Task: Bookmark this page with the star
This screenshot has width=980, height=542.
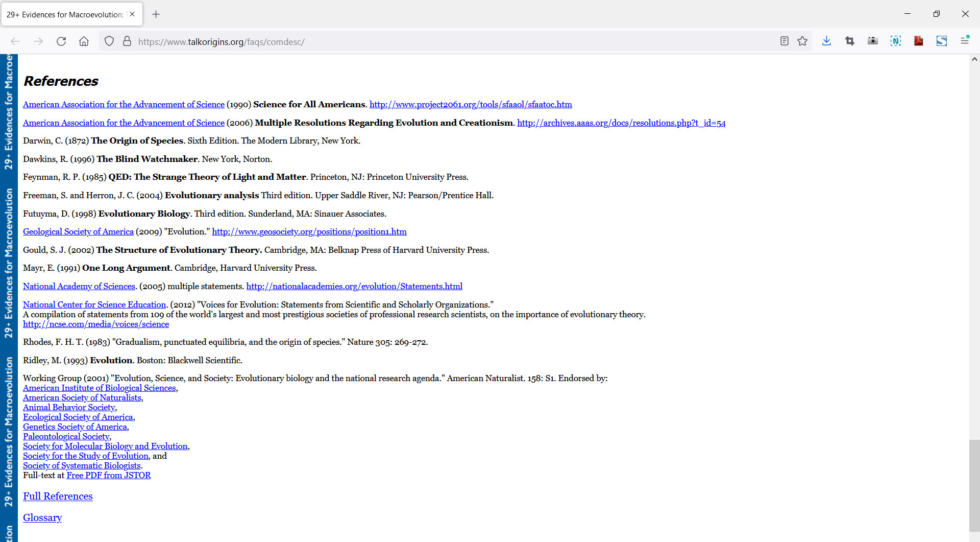Action: click(802, 41)
